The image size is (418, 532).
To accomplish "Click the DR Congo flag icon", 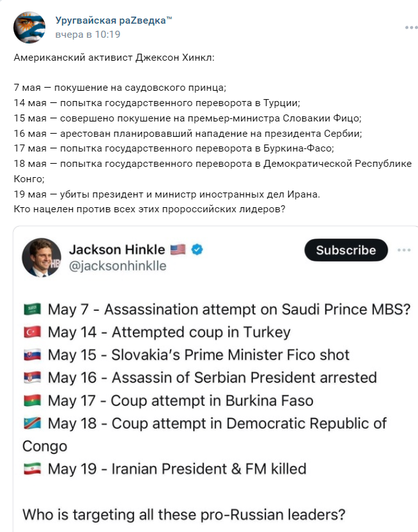I will (32, 423).
